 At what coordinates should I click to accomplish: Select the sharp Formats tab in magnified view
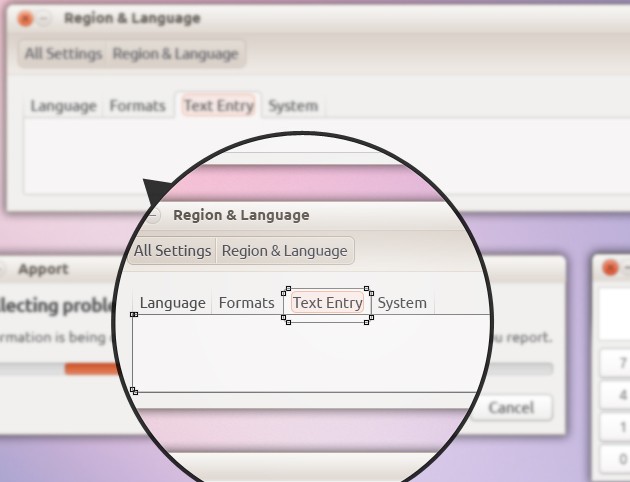coord(246,303)
